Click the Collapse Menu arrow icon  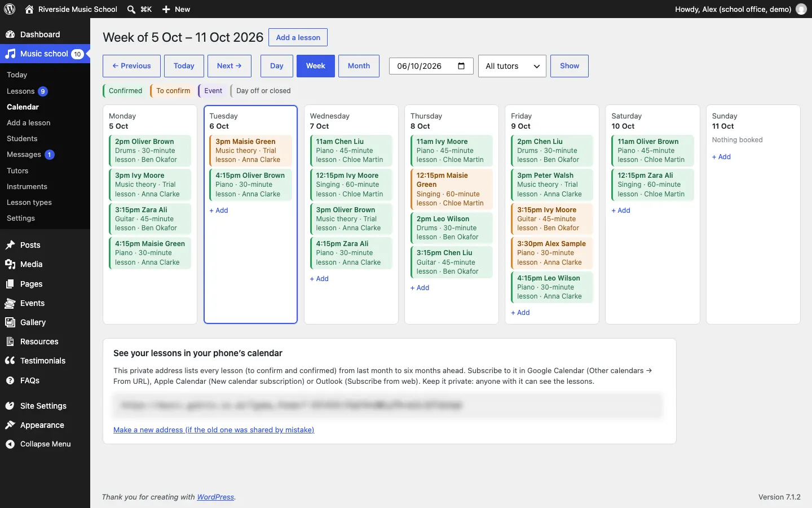[10, 444]
